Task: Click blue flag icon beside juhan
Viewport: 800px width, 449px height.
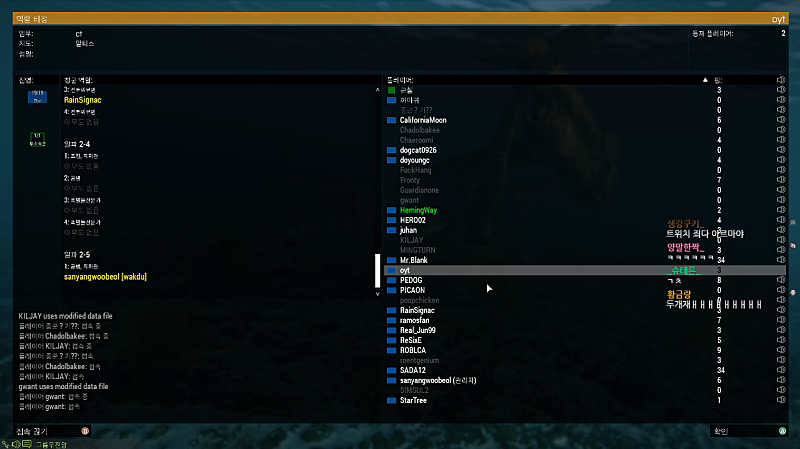Action: (x=391, y=230)
